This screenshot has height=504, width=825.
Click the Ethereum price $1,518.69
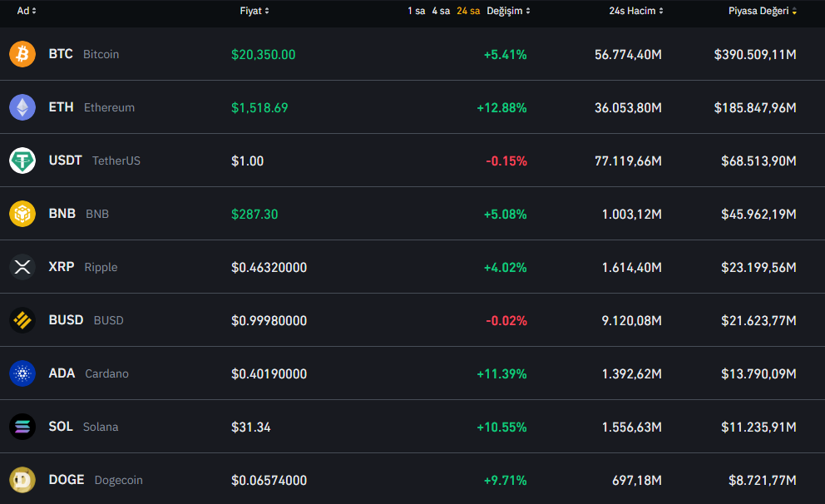click(259, 107)
